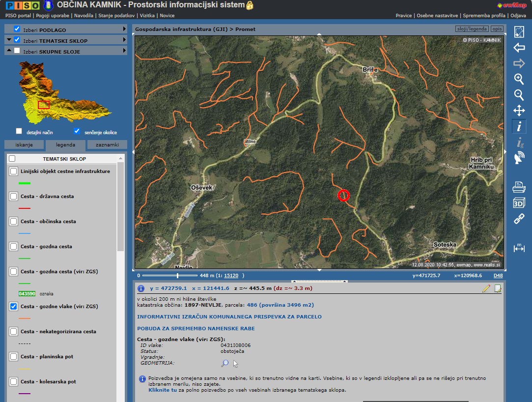This screenshot has height=402, width=532.
Task: Go back to previous map view arrow
Action: pyautogui.click(x=519, y=48)
